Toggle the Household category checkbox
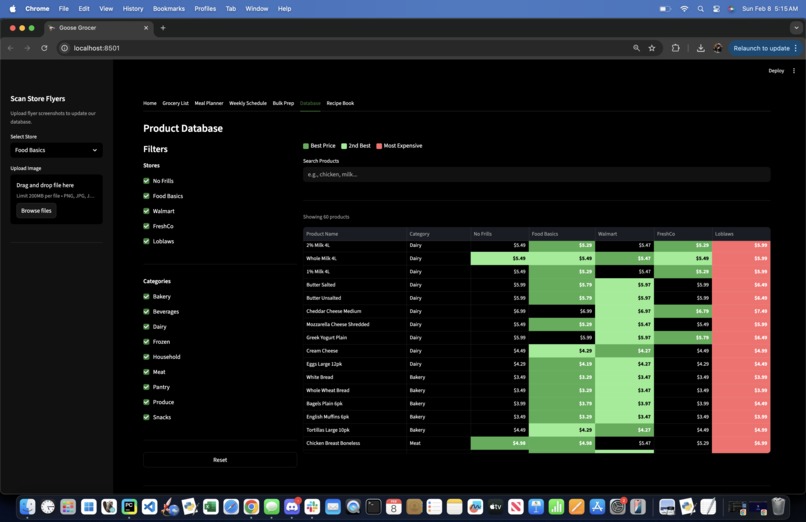806x522 pixels. tap(146, 357)
